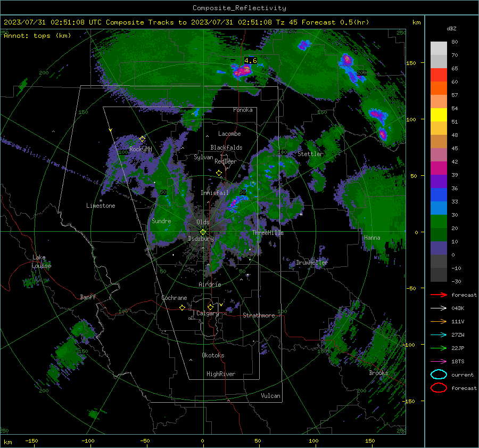Click the Calgary city label

208,313
